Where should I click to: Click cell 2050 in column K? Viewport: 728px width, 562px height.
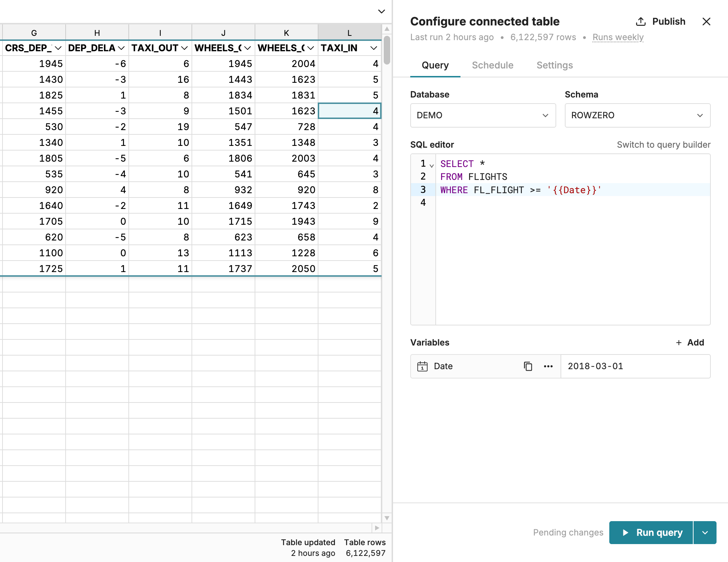(x=287, y=269)
